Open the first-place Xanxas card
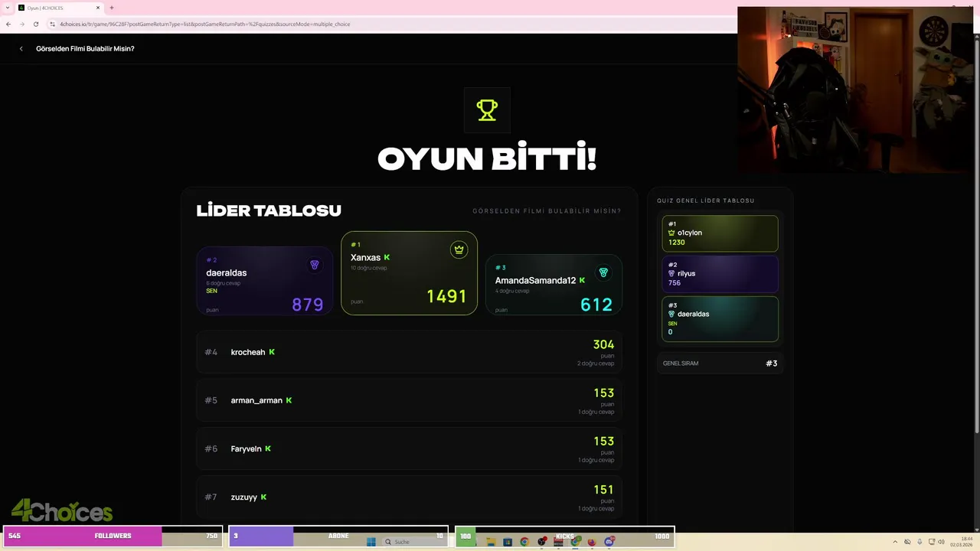This screenshot has height=551, width=980. (409, 273)
